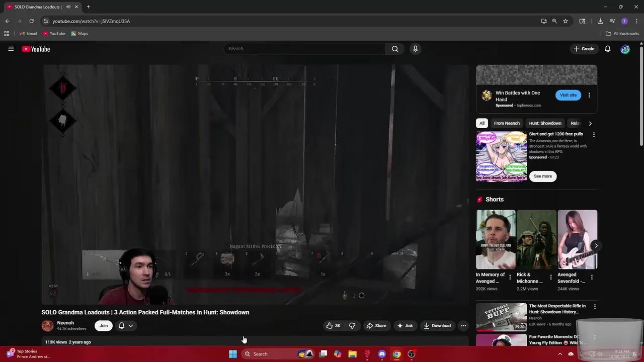644x362 pixels.
Task: Open options for Avenged Sevenfold short
Action: [x=592, y=277]
